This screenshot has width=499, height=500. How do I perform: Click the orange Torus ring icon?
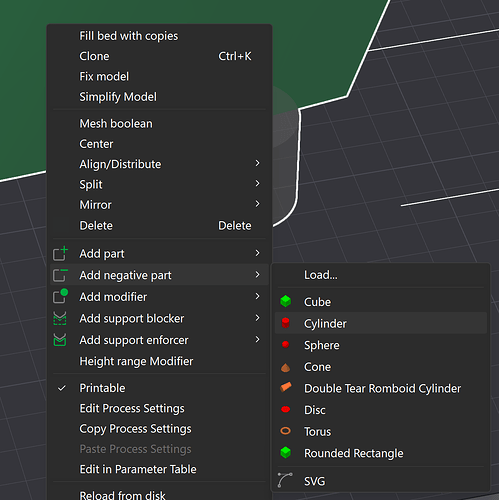[285, 431]
